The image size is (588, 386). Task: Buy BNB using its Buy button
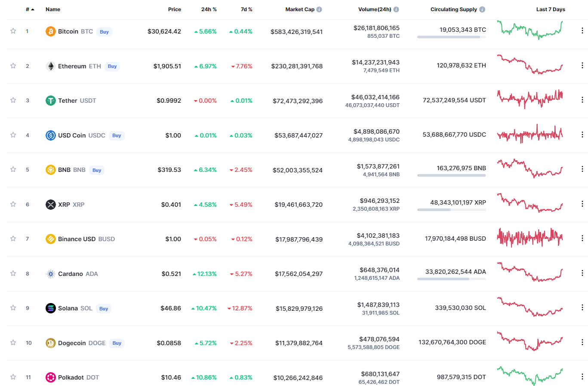point(97,170)
